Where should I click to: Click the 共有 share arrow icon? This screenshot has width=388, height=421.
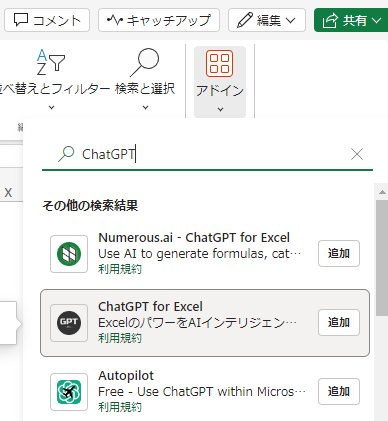click(x=330, y=21)
